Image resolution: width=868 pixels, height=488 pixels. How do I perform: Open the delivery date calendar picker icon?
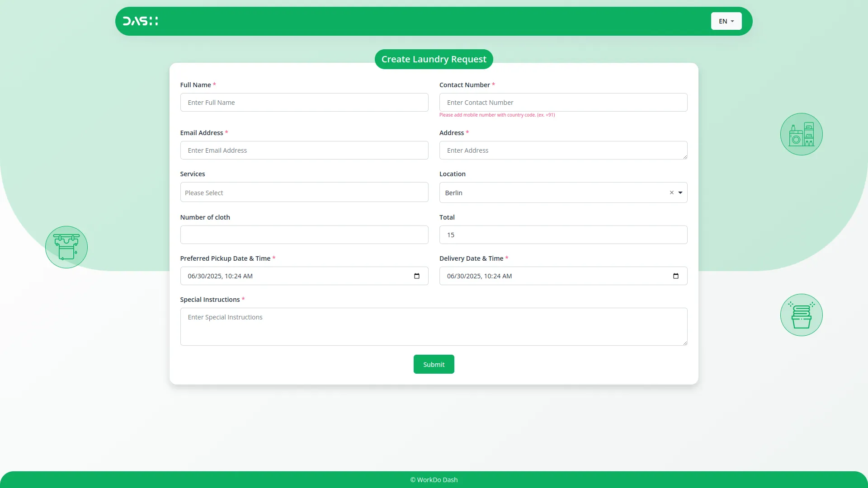pyautogui.click(x=675, y=276)
